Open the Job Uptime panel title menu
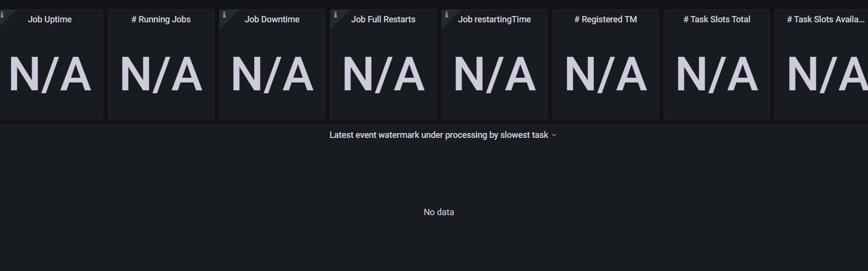 coord(50,19)
